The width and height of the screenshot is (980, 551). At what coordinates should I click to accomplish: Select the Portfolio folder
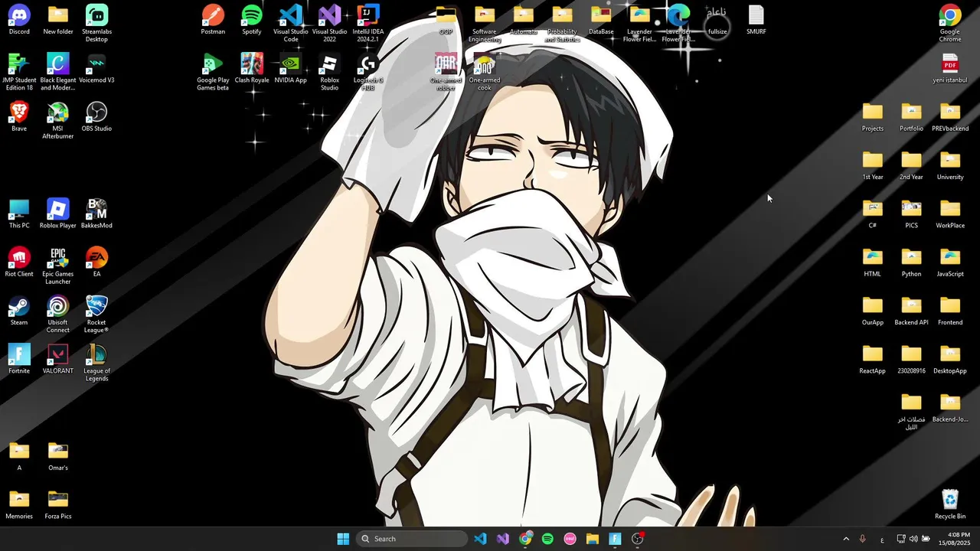pyautogui.click(x=911, y=116)
